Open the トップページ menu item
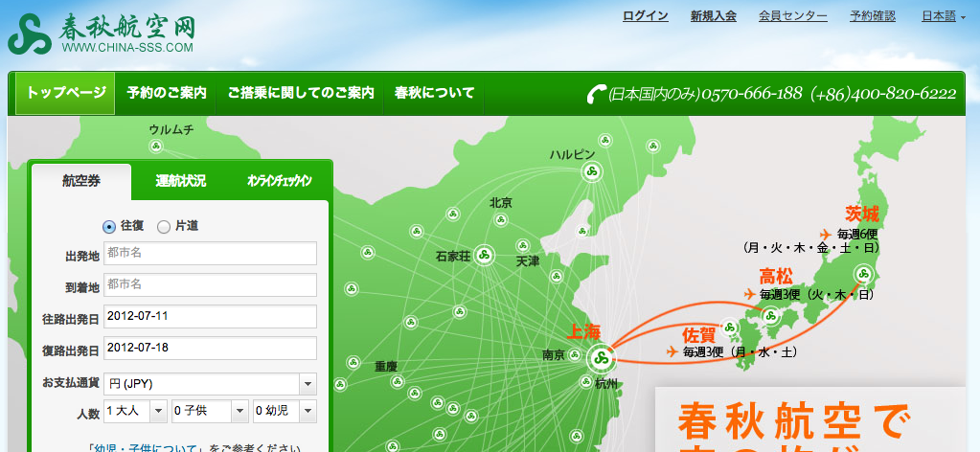Image resolution: width=980 pixels, height=452 pixels. pos(66,93)
